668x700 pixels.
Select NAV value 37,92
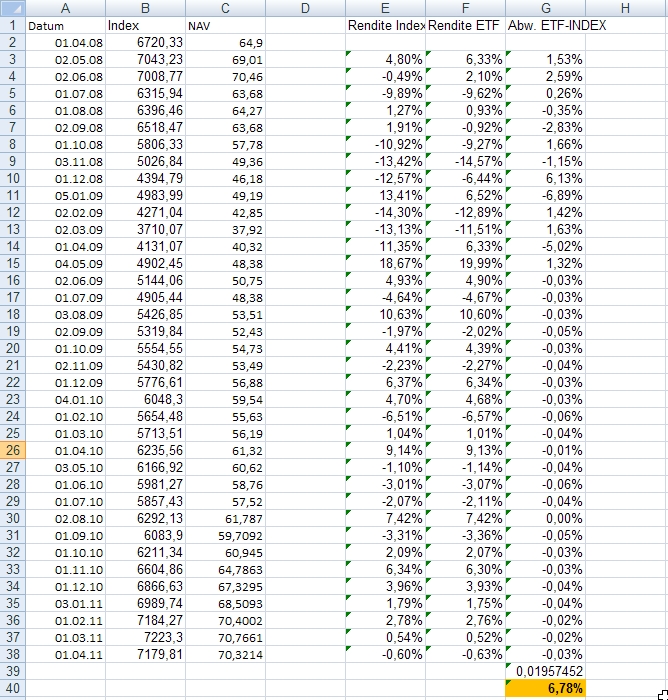pos(225,229)
